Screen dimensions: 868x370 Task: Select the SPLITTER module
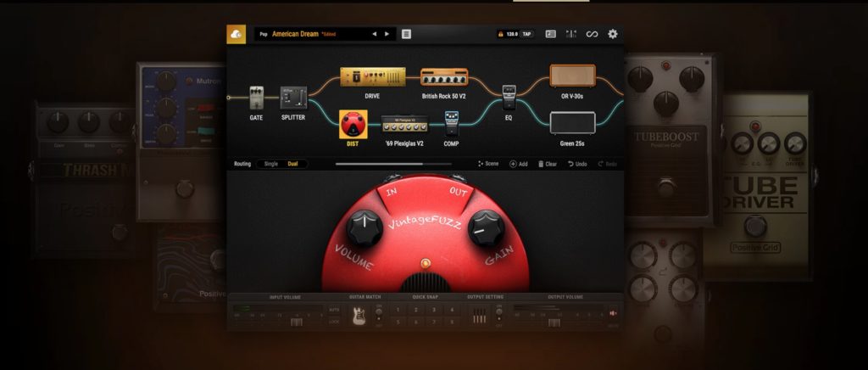[x=293, y=98]
